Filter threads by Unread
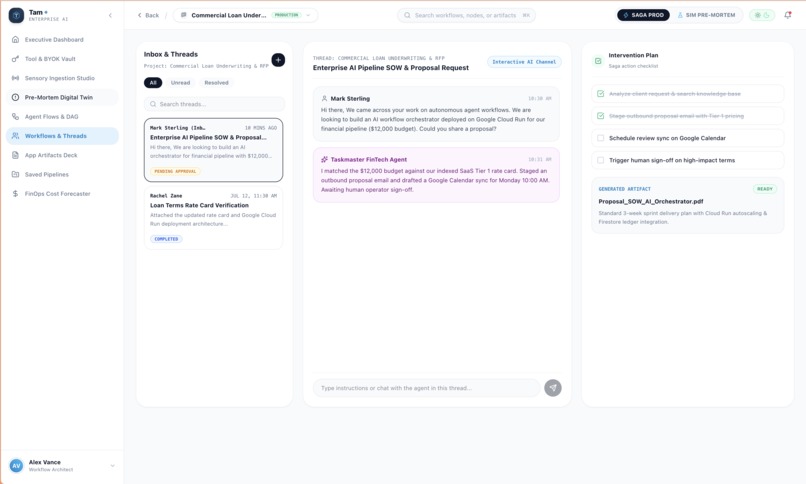Screen dimensions: 806x484 click(180, 83)
